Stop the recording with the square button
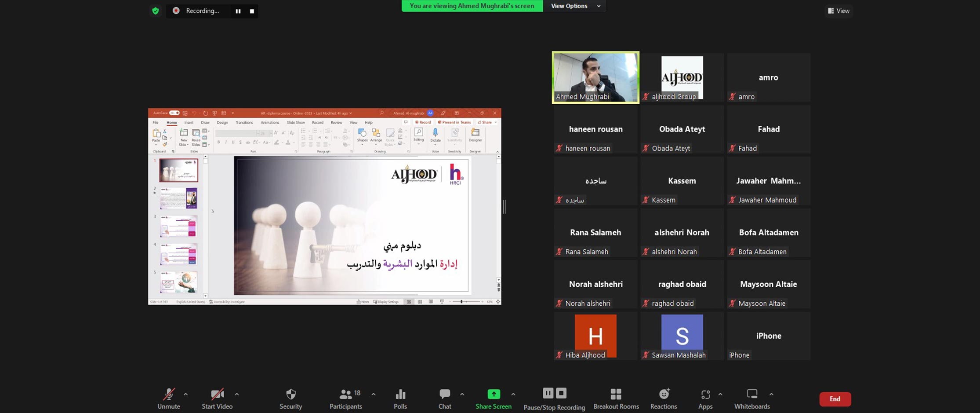The height and width of the screenshot is (413, 980). point(252,11)
